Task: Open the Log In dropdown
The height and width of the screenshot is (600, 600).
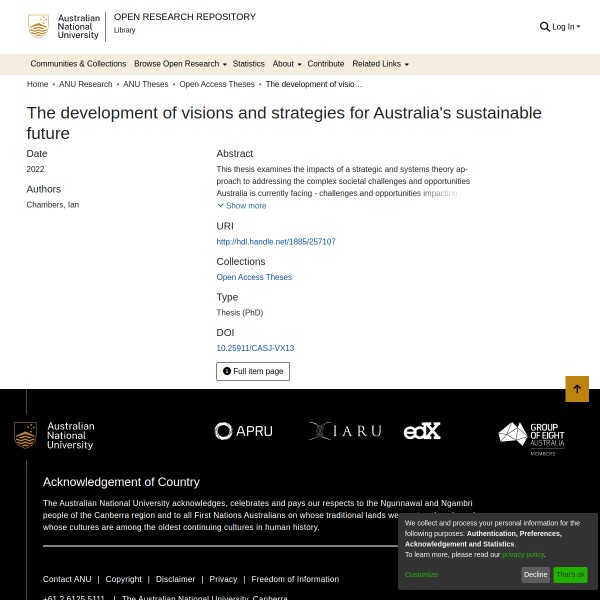Action: 565,27
